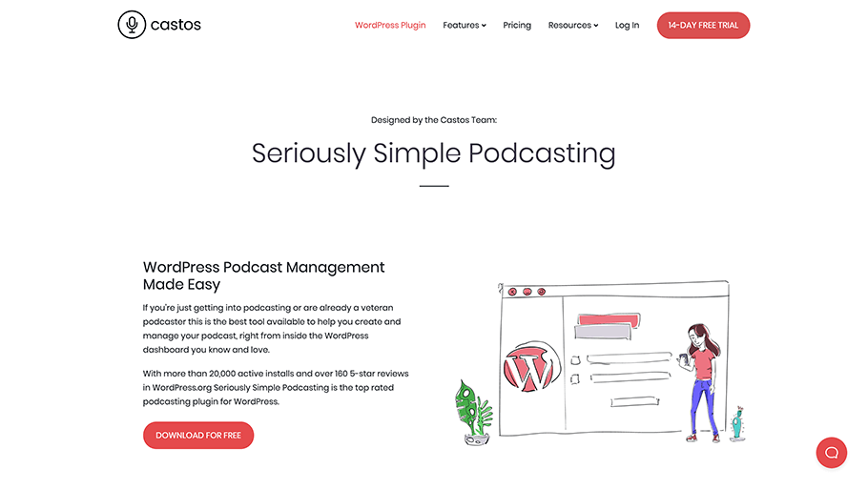The height and width of the screenshot is (489, 868).
Task: Open the chat support bubble icon
Action: point(831,453)
